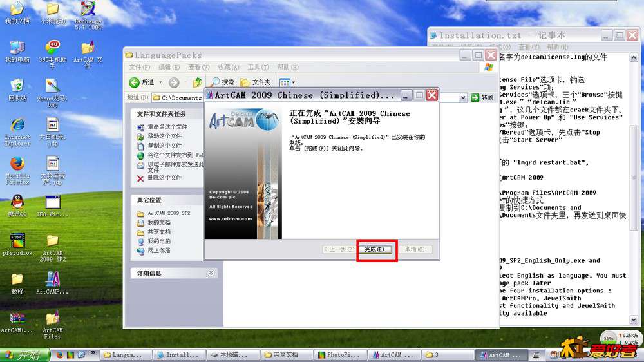Screen dimensions: 644x362
Task: Open the 编辑(E) menu in LanguagePacks
Action: click(169, 67)
